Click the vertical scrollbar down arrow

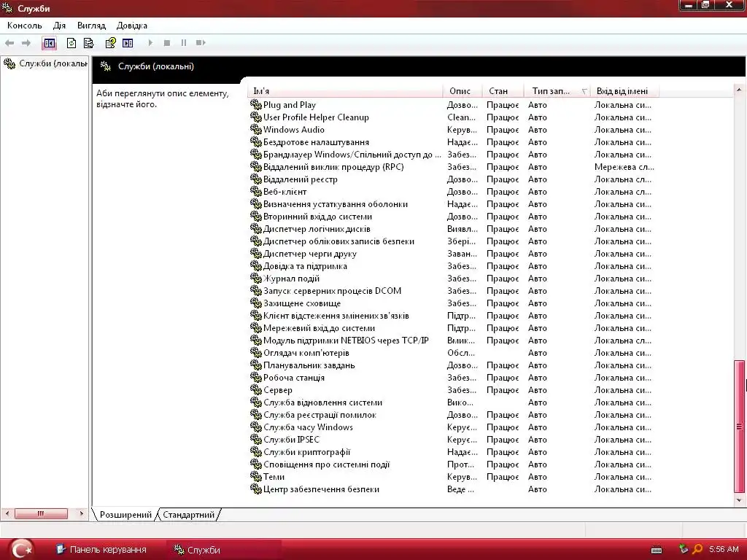point(739,500)
